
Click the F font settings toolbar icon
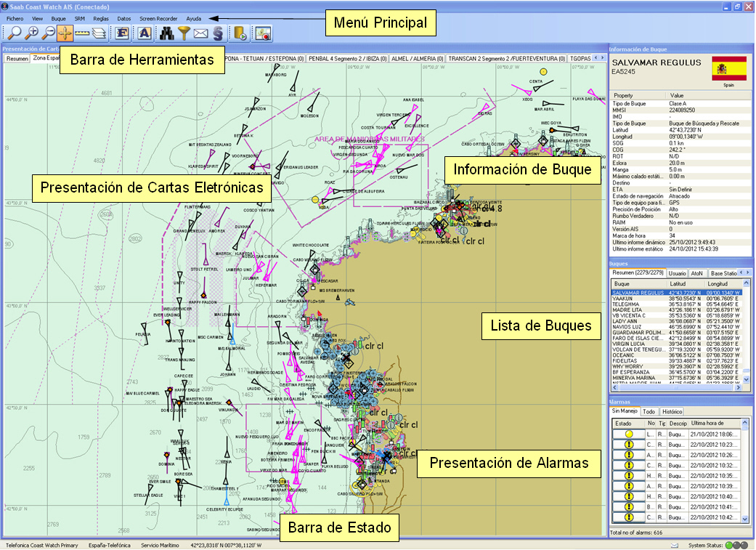(x=121, y=32)
